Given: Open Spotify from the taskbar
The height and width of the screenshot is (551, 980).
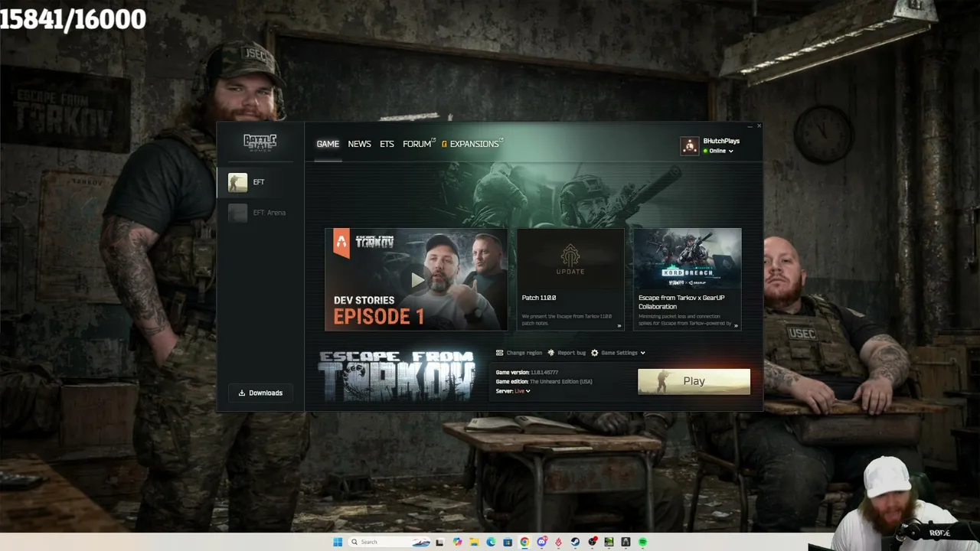Looking at the screenshot, I should click(x=642, y=542).
